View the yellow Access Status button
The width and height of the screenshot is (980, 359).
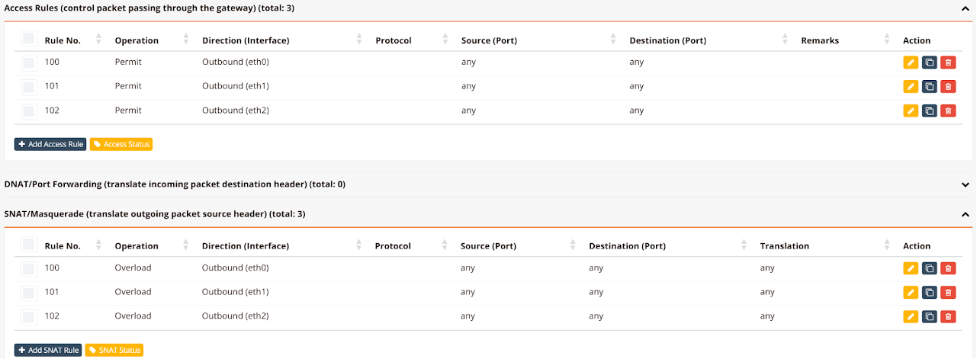[x=121, y=144]
